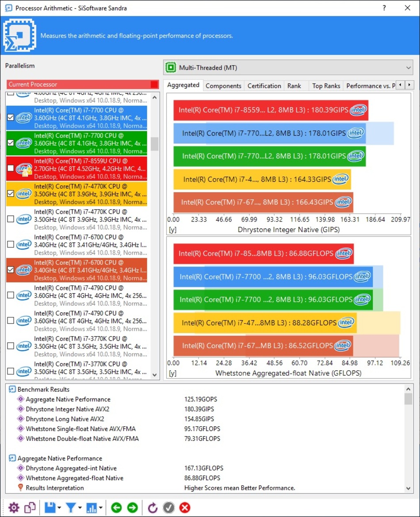Uncheck the orange i7-6700 processor checkbox

click(11, 270)
